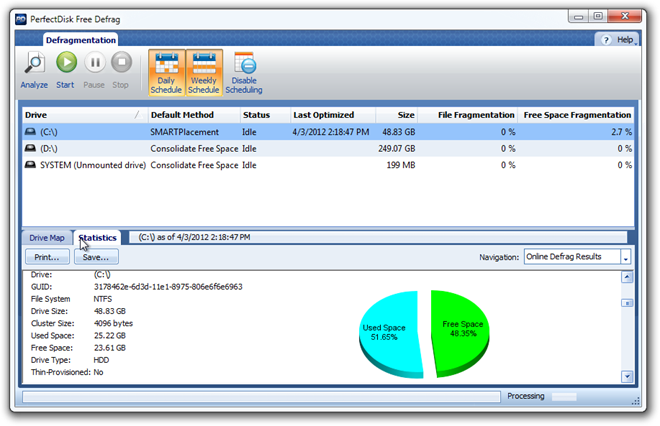Toggle the Weekly Schedule calendar icon

tap(204, 64)
